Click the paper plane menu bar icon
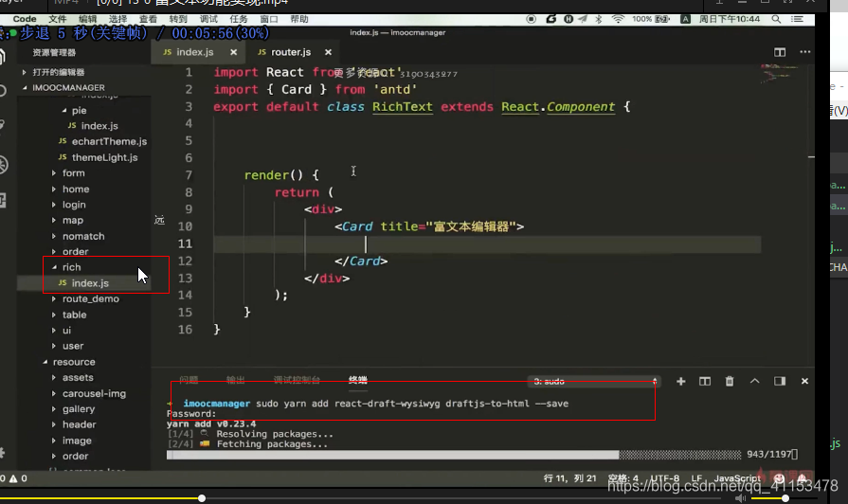This screenshot has height=504, width=848. pos(583,19)
